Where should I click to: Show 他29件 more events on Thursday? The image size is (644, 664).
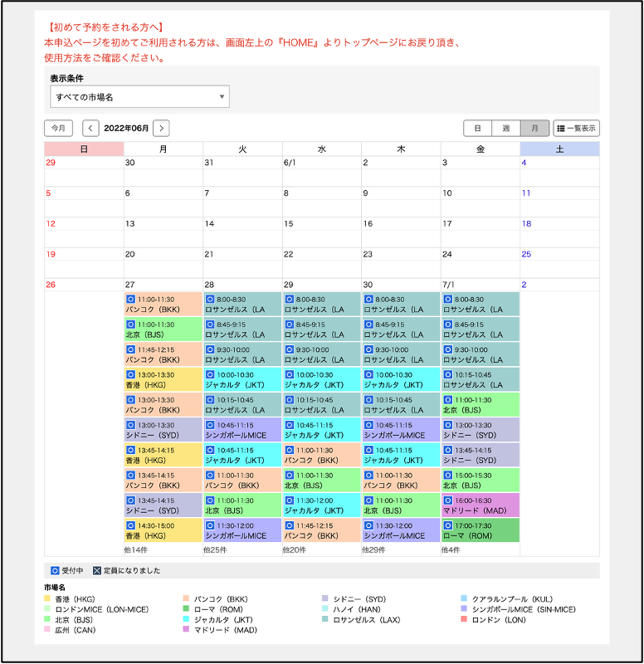tap(374, 549)
